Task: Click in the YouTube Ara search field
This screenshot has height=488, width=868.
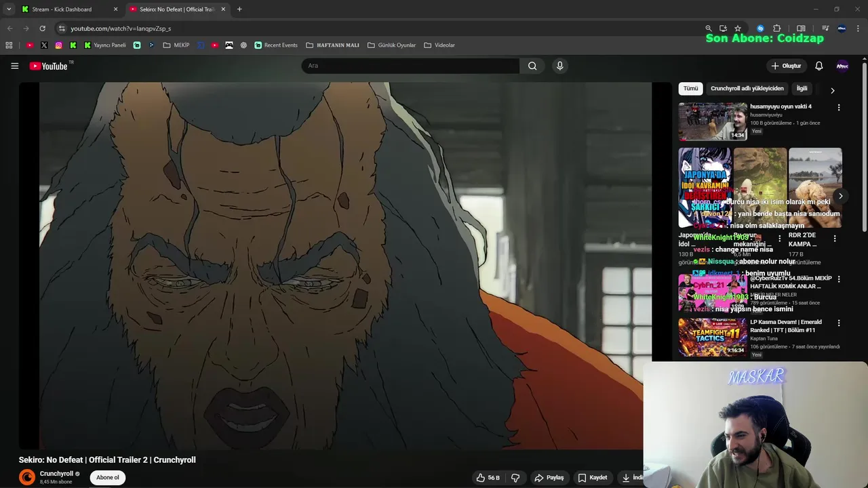Action: point(410,66)
